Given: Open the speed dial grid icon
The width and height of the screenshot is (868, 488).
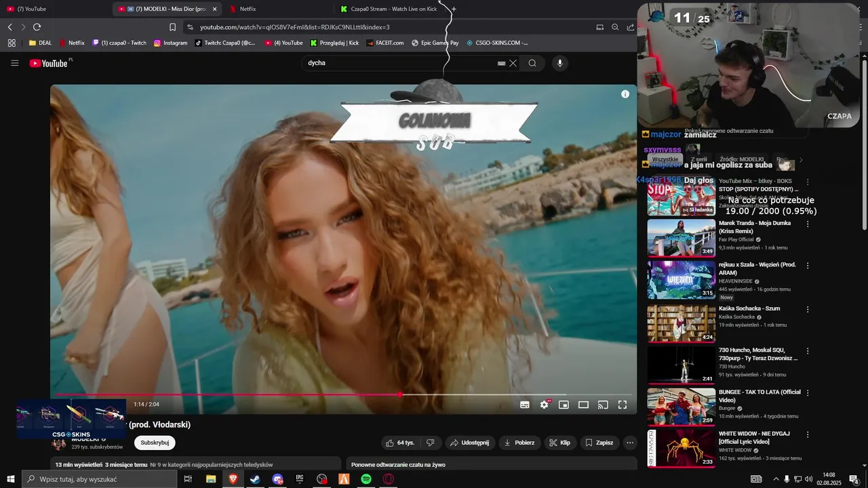Looking at the screenshot, I should click(12, 43).
